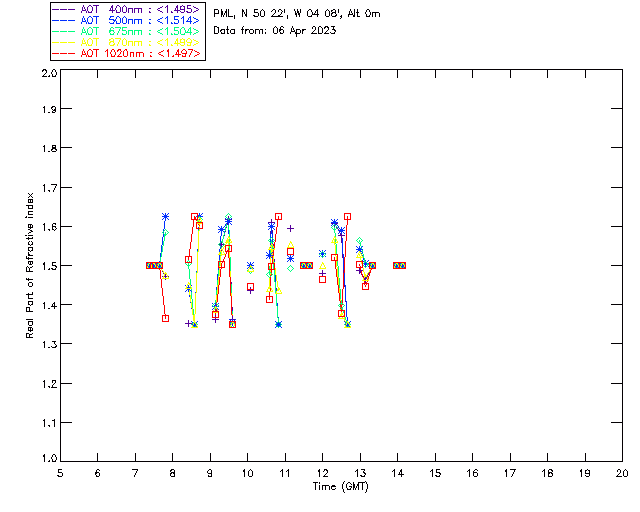The image size is (640, 512).
Task: Click x-axis hour label 16
Action: [473, 473]
